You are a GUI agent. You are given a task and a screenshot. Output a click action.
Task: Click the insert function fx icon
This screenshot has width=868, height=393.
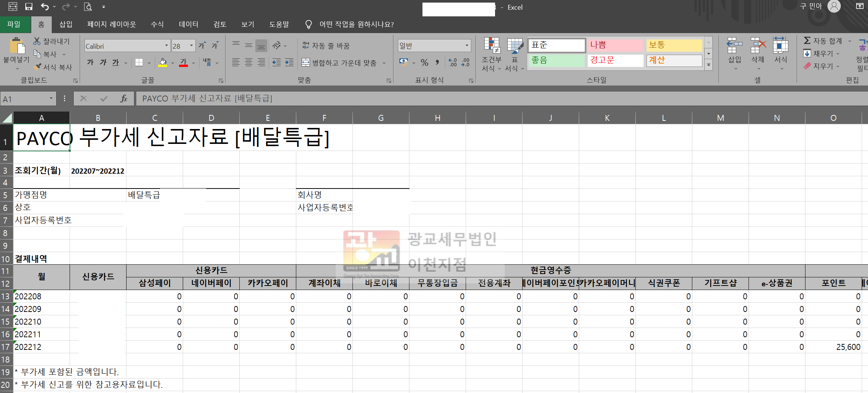click(124, 99)
